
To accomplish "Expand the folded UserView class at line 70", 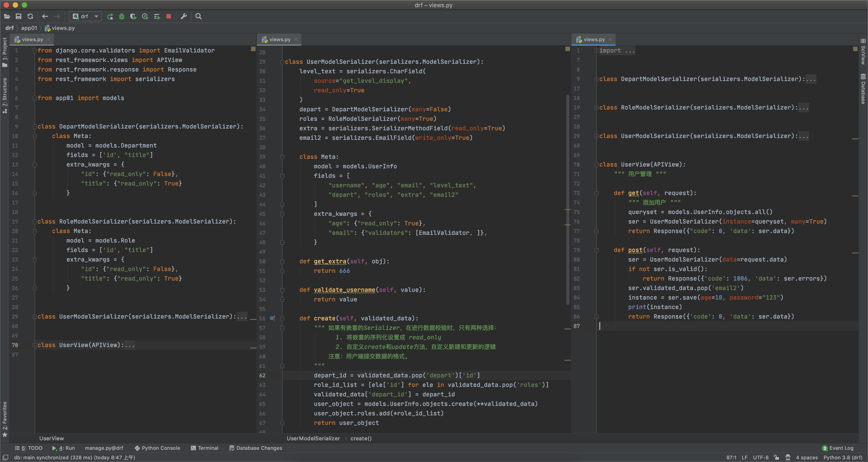I will tap(35, 345).
